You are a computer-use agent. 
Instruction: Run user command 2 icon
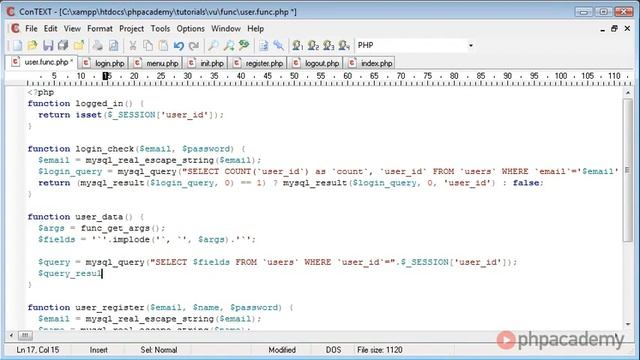[x=313, y=45]
